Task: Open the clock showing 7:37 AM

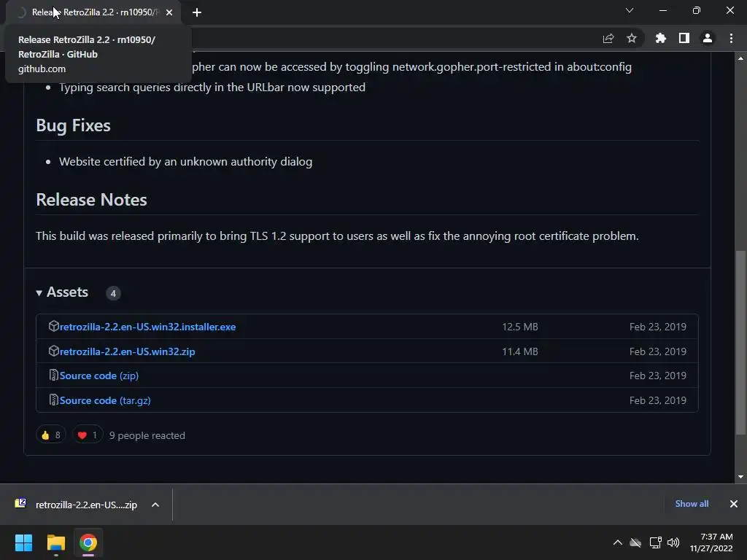Action: [711, 542]
